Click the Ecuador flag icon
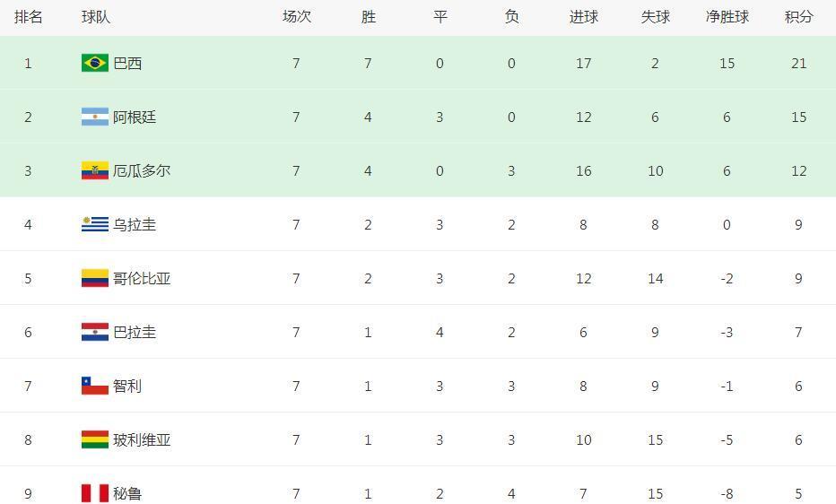Viewport: 836px width, 504px height. (94, 170)
